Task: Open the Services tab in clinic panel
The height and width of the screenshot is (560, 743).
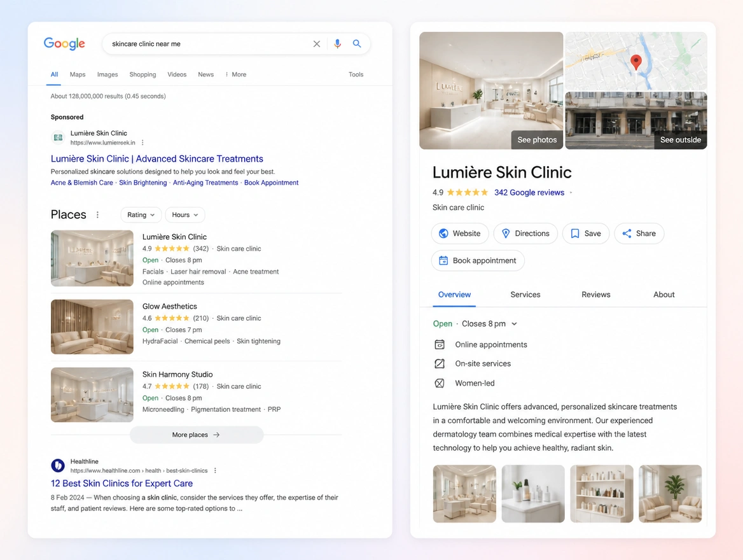Action: point(525,295)
